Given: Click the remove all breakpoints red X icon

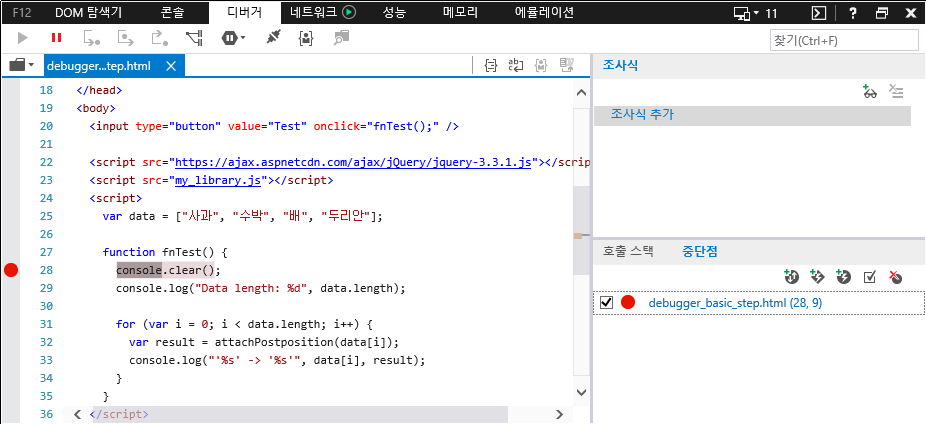Looking at the screenshot, I should [896, 276].
